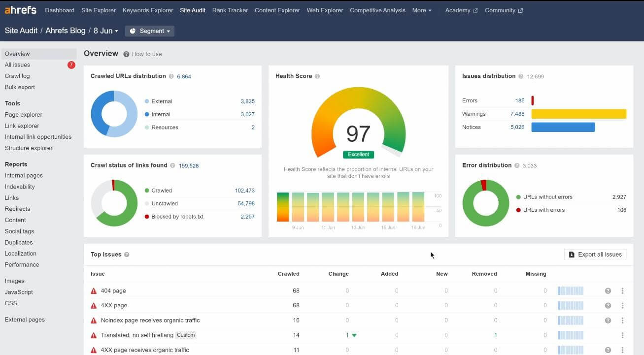Open the Segment dropdown

[x=150, y=31]
